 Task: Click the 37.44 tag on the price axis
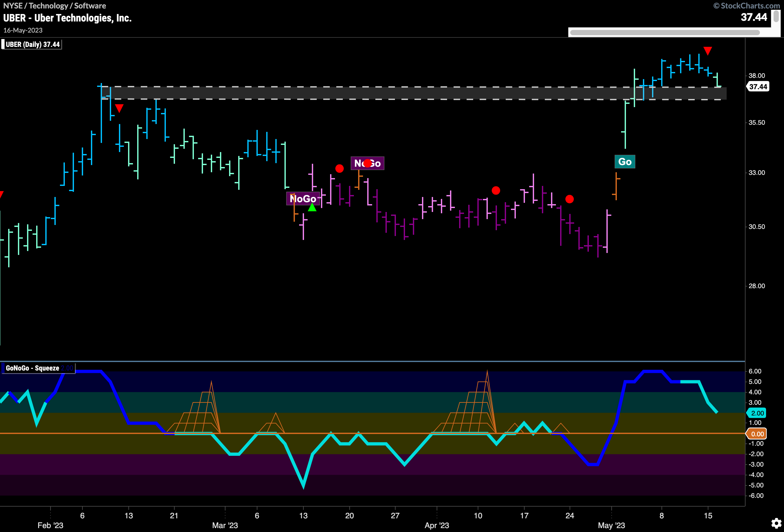click(758, 87)
